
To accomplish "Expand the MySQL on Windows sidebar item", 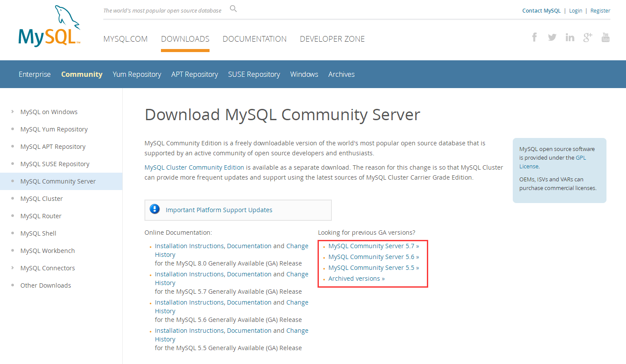I will [13, 112].
